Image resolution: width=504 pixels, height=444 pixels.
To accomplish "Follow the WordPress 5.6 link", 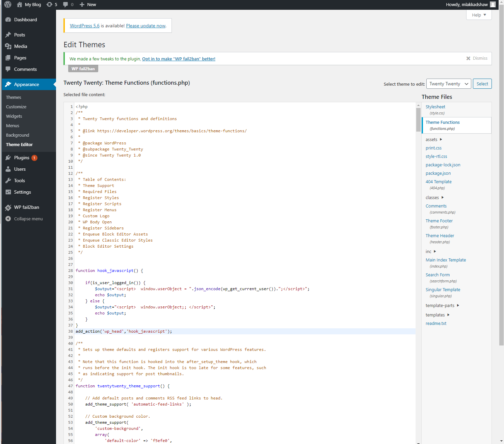I will click(x=85, y=26).
